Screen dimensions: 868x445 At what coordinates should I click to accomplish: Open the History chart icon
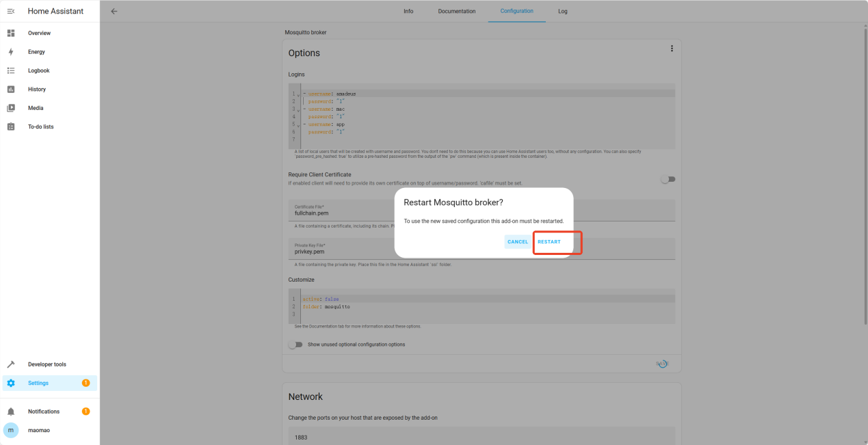tap(11, 89)
